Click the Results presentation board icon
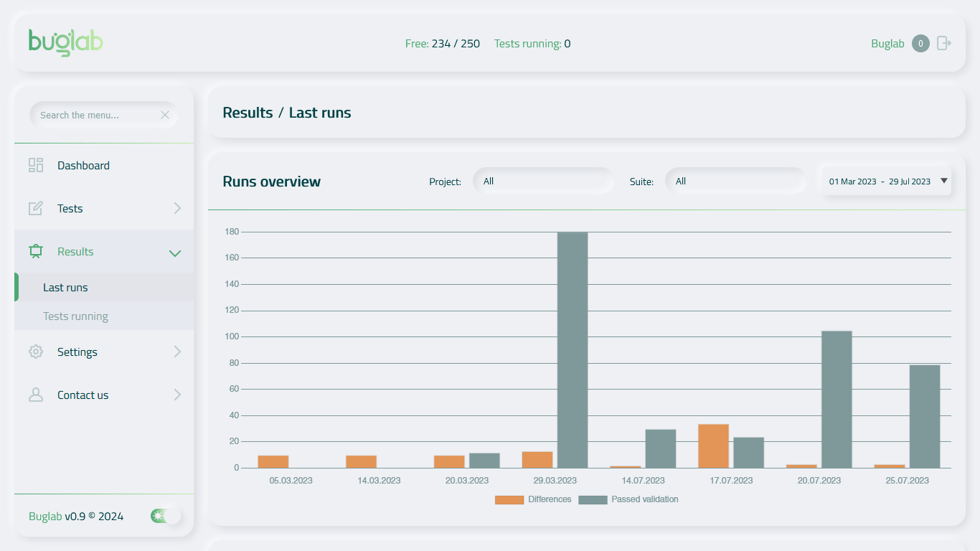 tap(36, 251)
